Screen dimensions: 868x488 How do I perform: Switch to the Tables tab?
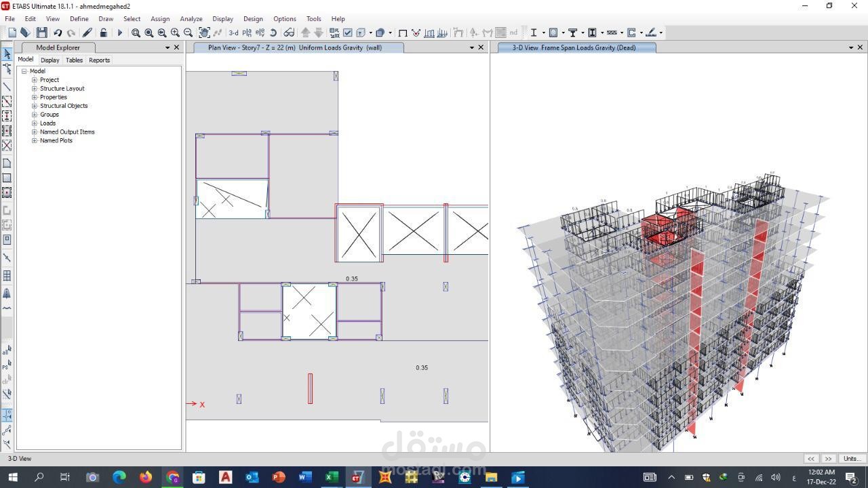click(74, 60)
